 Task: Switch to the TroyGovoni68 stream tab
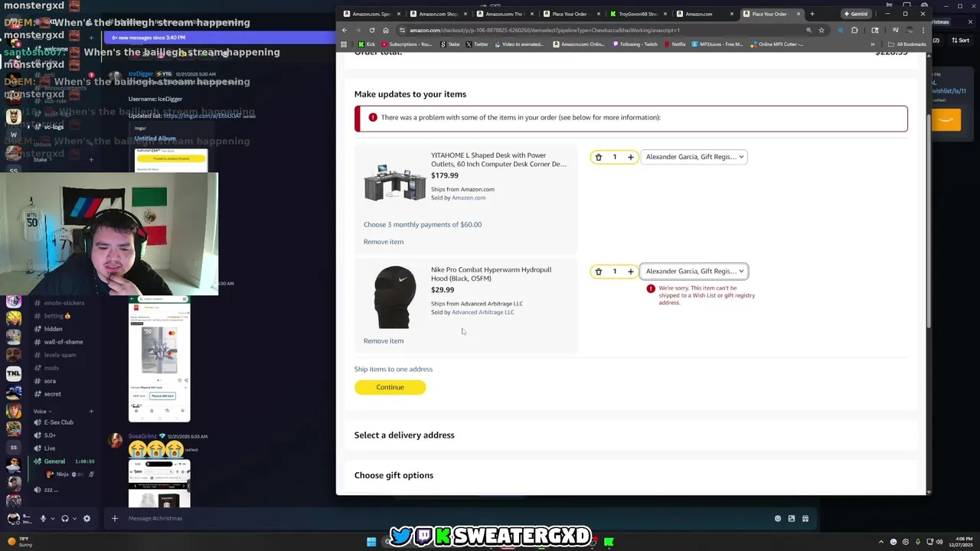click(638, 14)
